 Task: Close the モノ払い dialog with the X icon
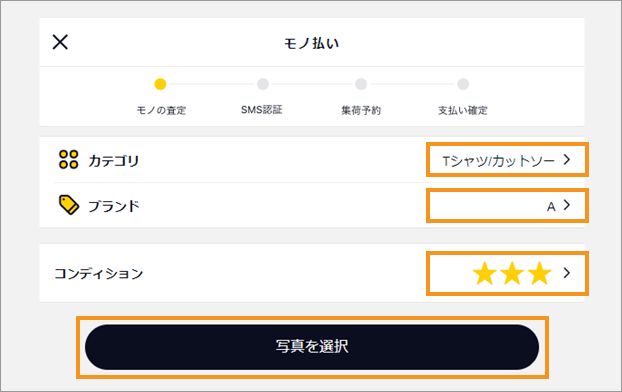coord(60,42)
